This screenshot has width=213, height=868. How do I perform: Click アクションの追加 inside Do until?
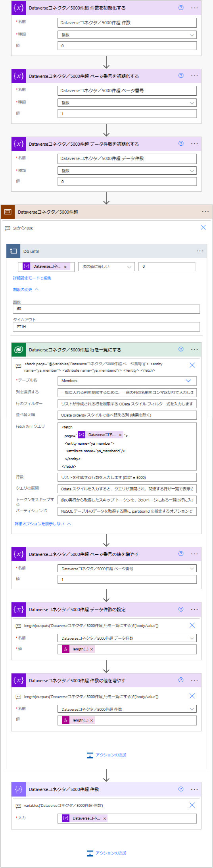106,755
